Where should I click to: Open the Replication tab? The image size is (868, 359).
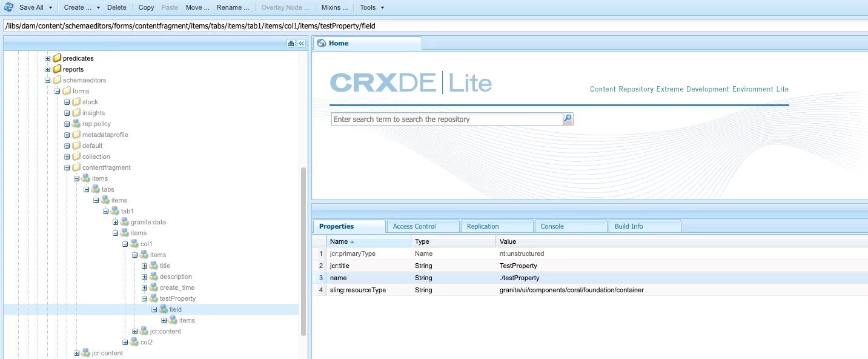497,226
